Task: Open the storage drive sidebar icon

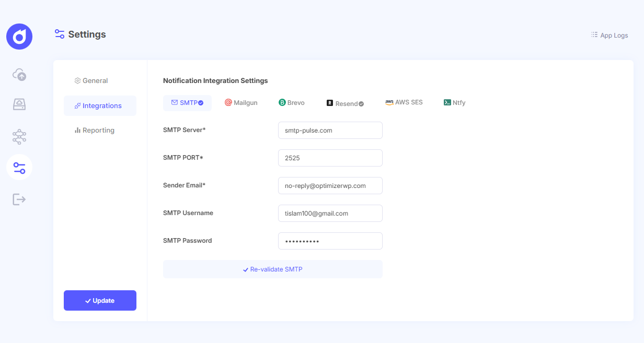Action: (19, 104)
